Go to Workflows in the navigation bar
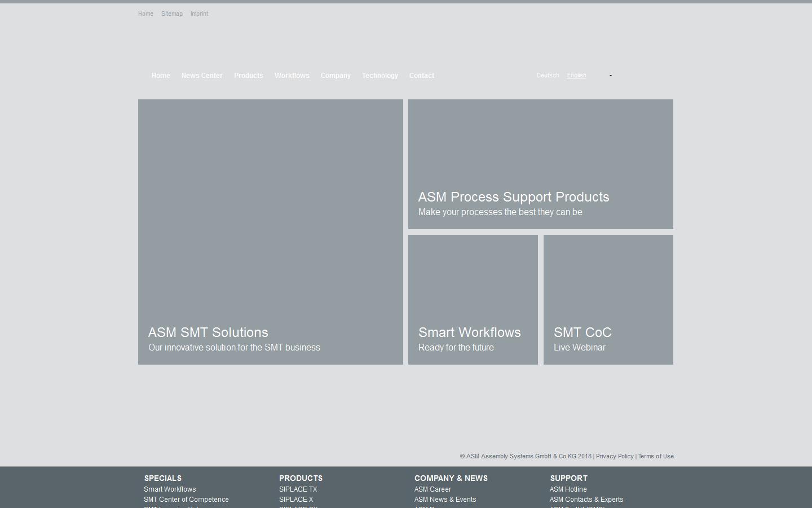Image resolution: width=812 pixels, height=508 pixels. click(x=292, y=76)
